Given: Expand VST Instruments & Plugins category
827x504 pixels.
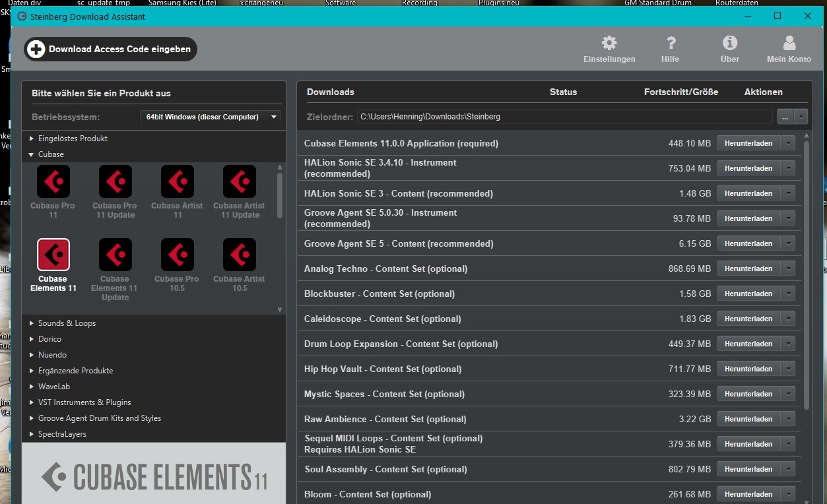Looking at the screenshot, I should [x=32, y=402].
